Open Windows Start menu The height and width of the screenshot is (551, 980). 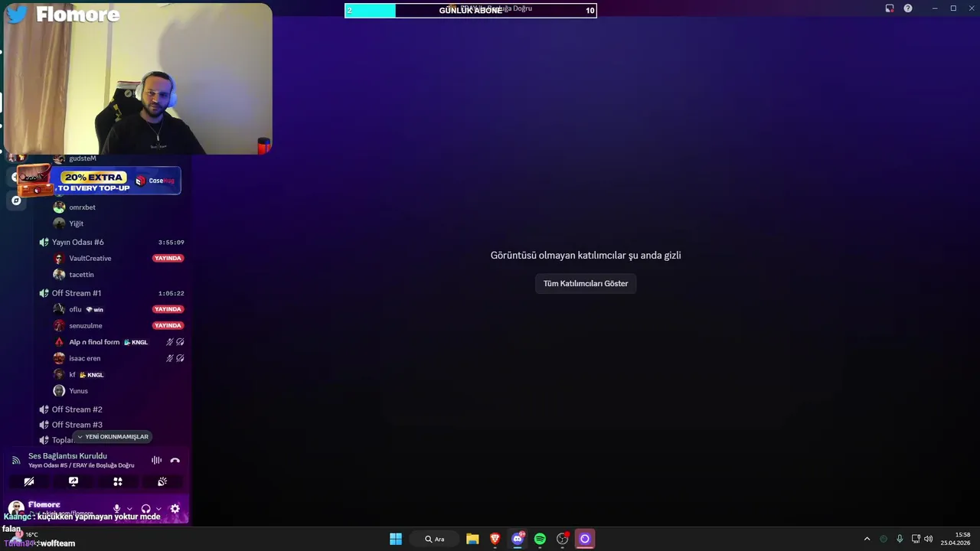pyautogui.click(x=396, y=539)
